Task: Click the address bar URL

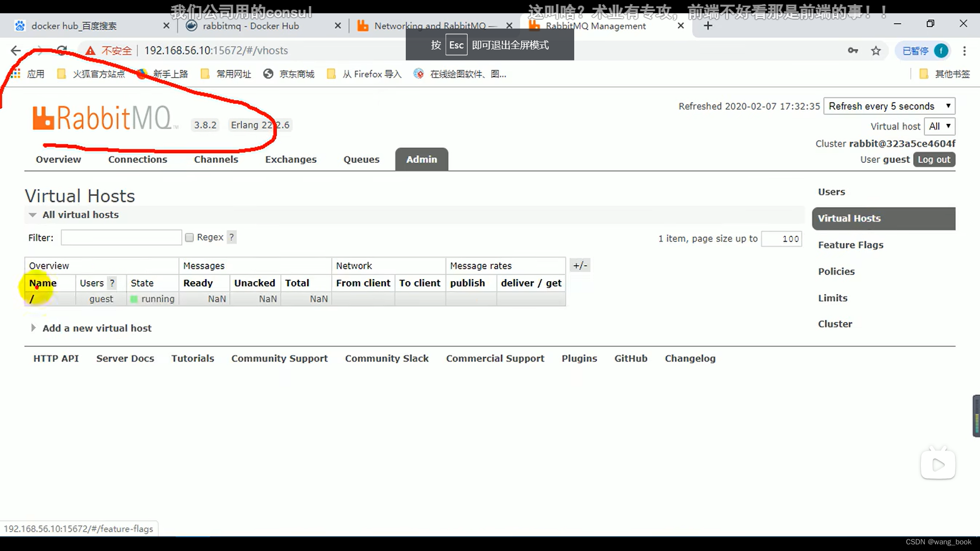Action: point(216,51)
